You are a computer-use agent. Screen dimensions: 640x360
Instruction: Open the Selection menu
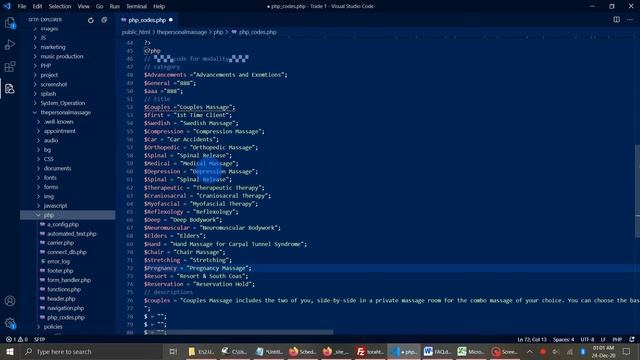tap(60, 6)
